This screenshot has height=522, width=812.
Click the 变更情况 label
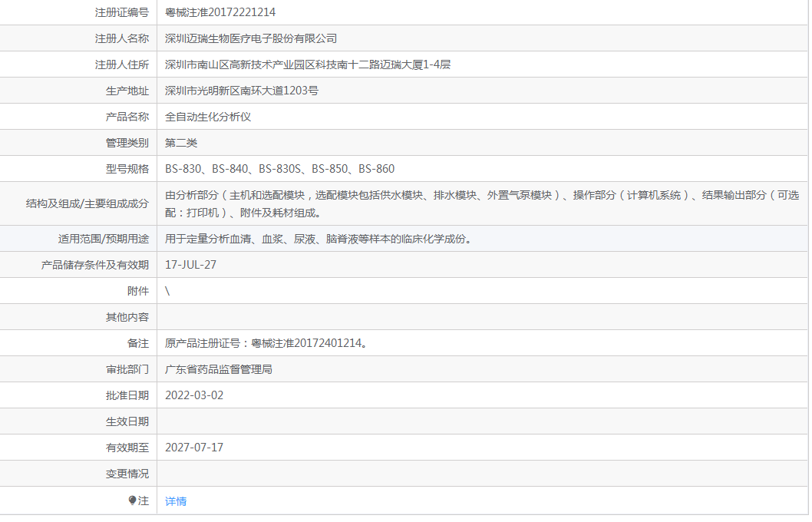[x=127, y=474]
